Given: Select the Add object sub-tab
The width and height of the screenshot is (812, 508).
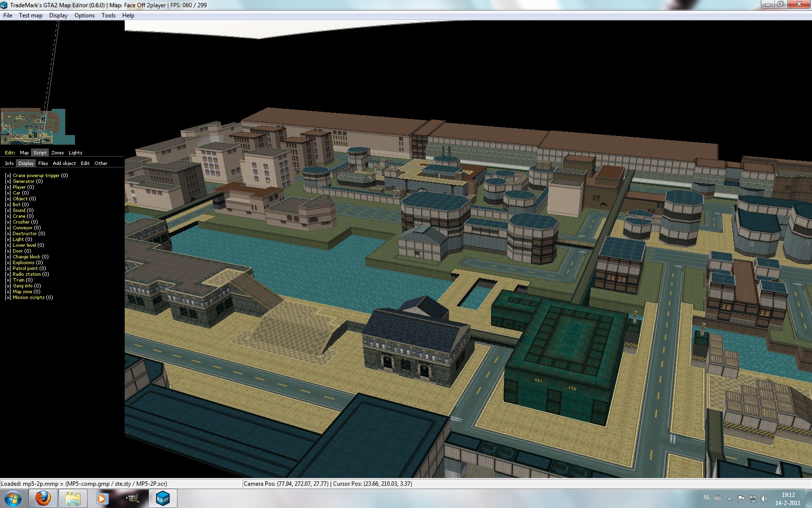Looking at the screenshot, I should point(64,164).
